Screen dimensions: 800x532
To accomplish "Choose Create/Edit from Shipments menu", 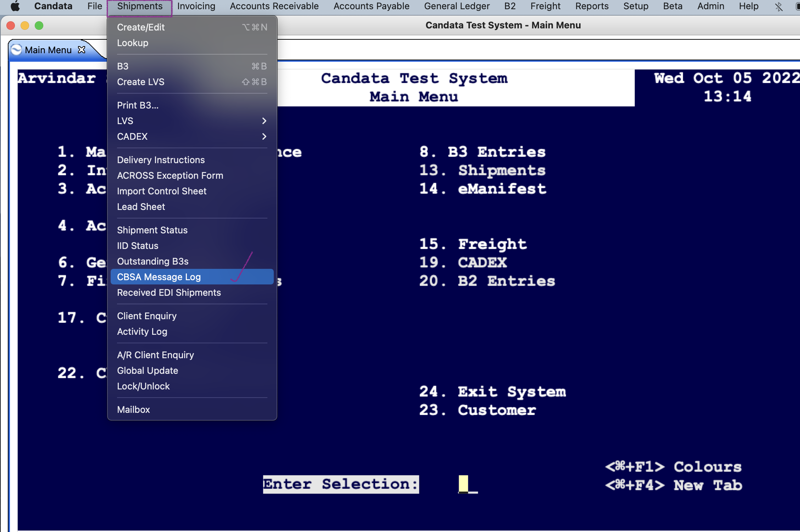I will point(192,27).
